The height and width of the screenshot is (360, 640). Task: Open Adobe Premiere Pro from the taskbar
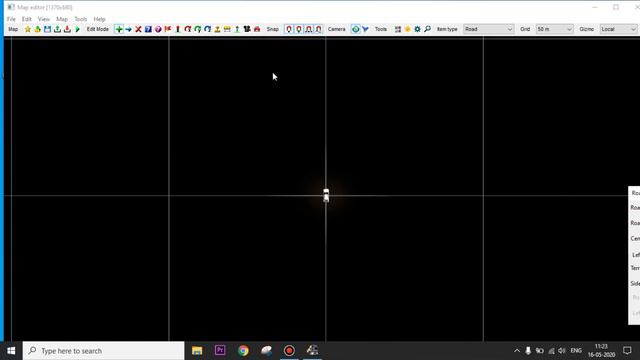[x=220, y=351]
